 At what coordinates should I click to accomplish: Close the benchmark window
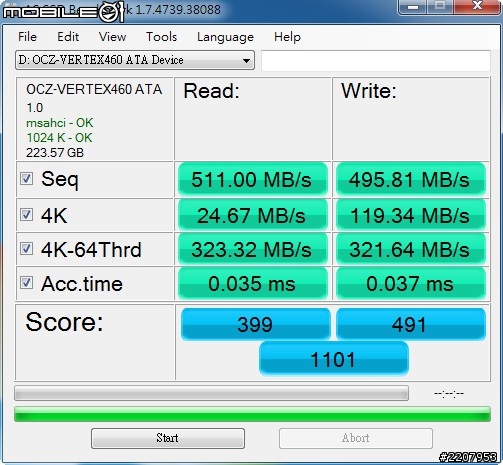(477, 7)
